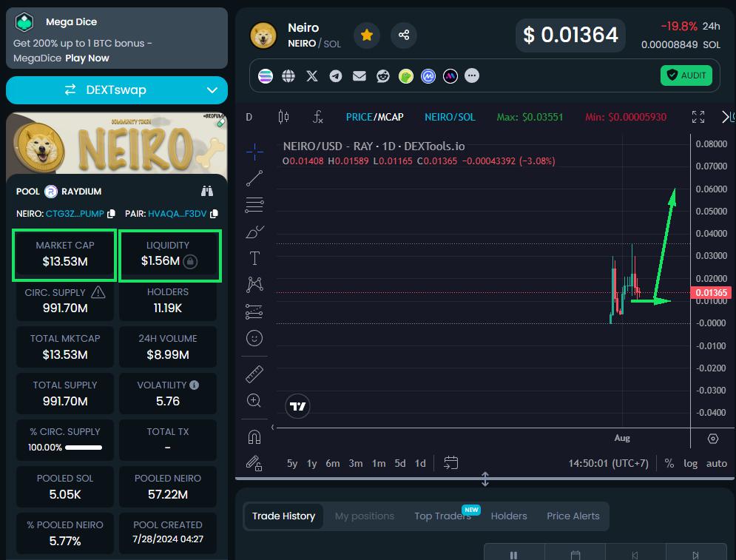Open the chart timezone 14:50:01 (UTC+7)

point(608,463)
